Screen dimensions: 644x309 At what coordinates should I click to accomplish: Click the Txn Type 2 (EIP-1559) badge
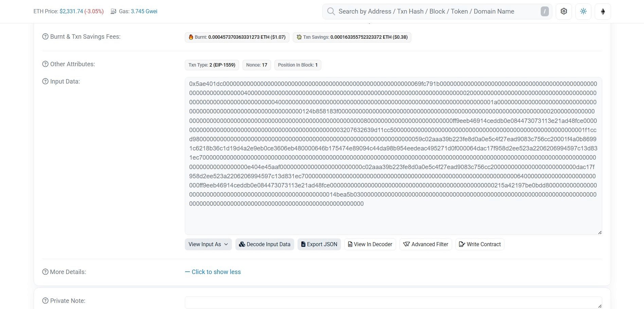point(212,65)
